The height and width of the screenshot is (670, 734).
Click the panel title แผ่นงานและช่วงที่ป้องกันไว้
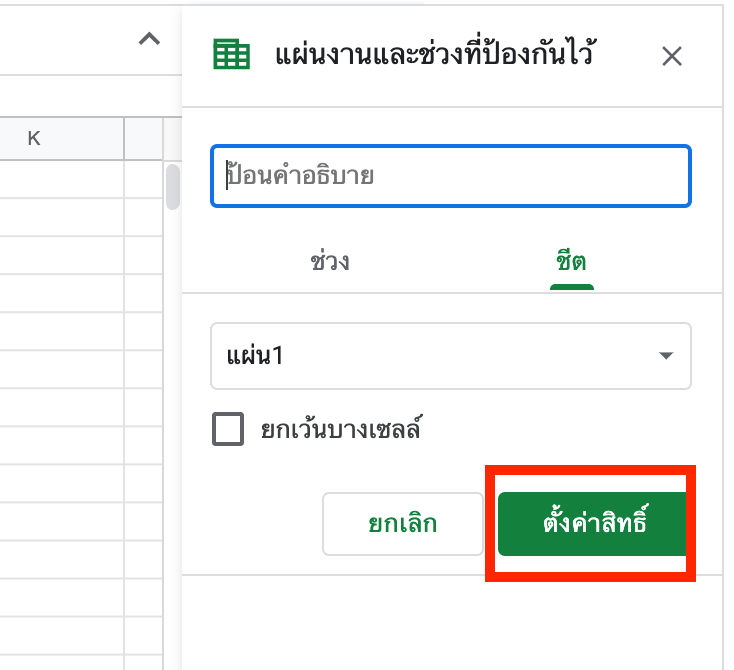[x=435, y=55]
